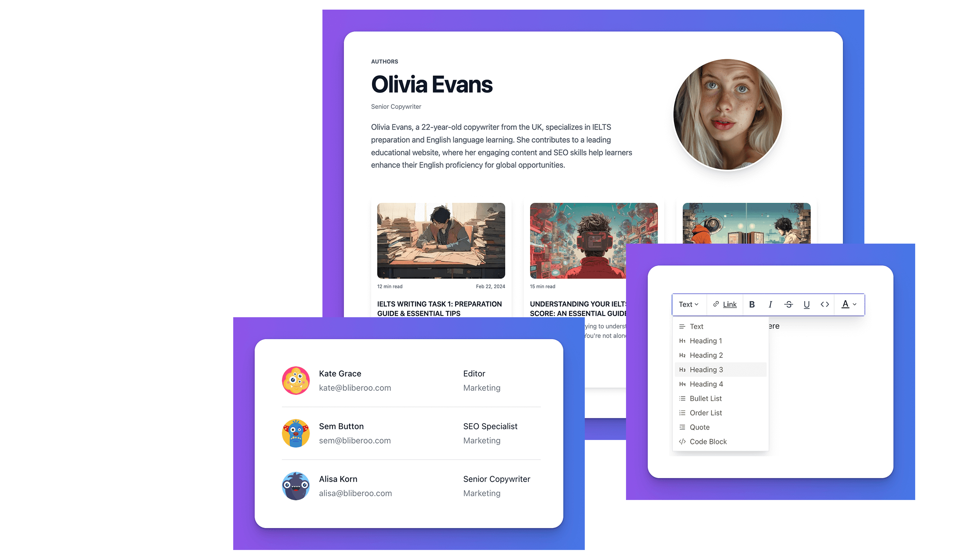Click the Quote menu item
960x560 pixels.
click(700, 427)
